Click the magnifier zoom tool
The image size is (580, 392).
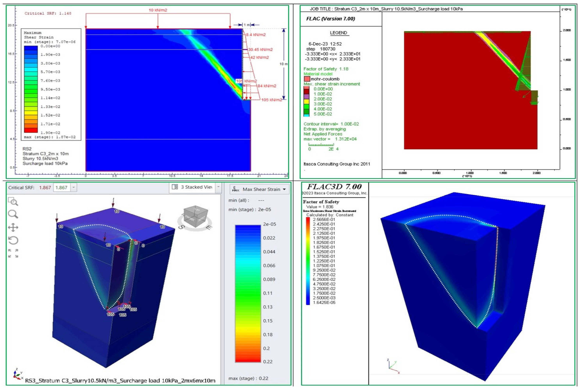[x=13, y=214]
